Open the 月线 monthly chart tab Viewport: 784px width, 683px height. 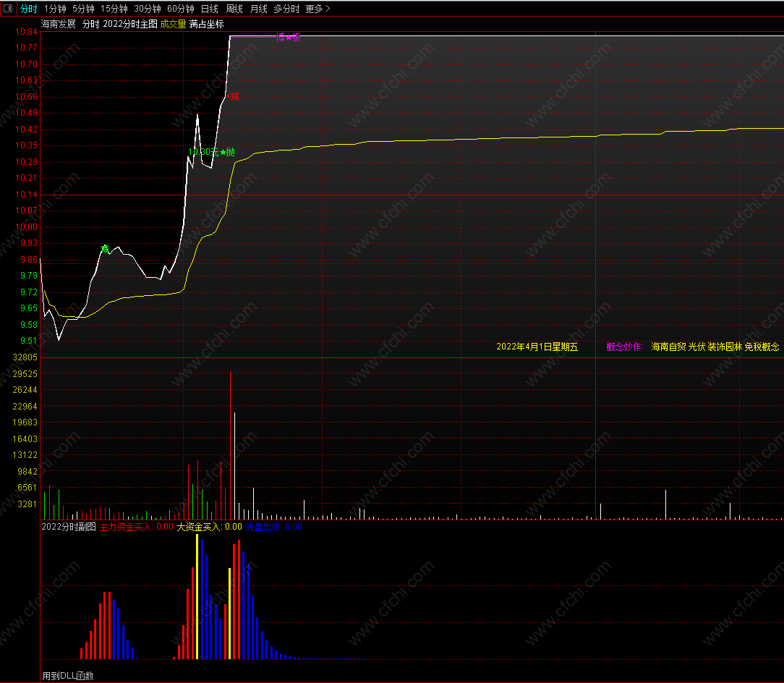pyautogui.click(x=258, y=9)
